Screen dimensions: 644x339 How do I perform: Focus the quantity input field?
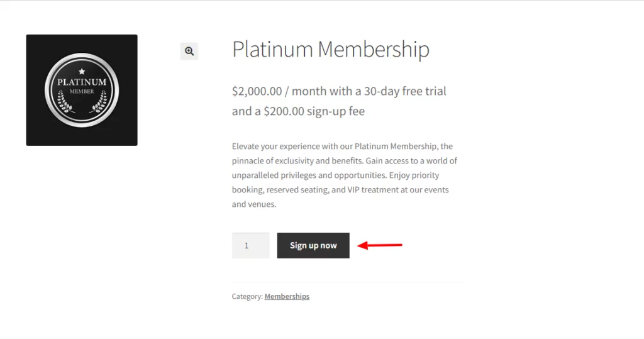click(250, 245)
